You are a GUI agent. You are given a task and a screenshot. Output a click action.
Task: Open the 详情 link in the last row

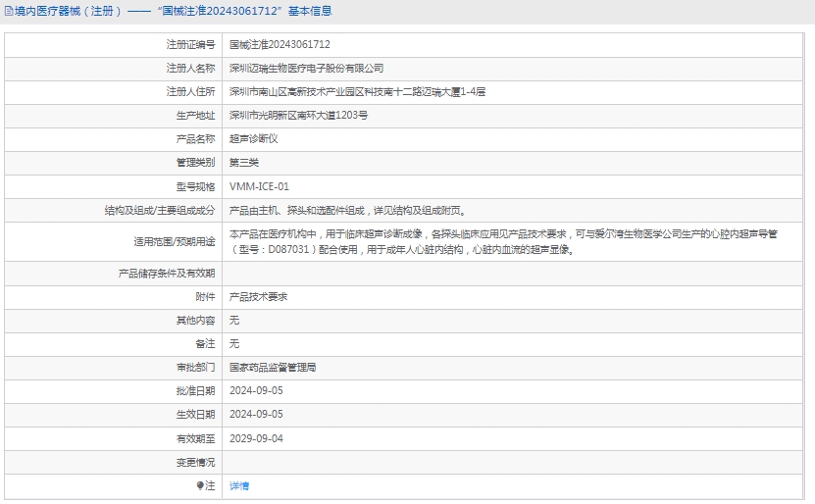239,485
